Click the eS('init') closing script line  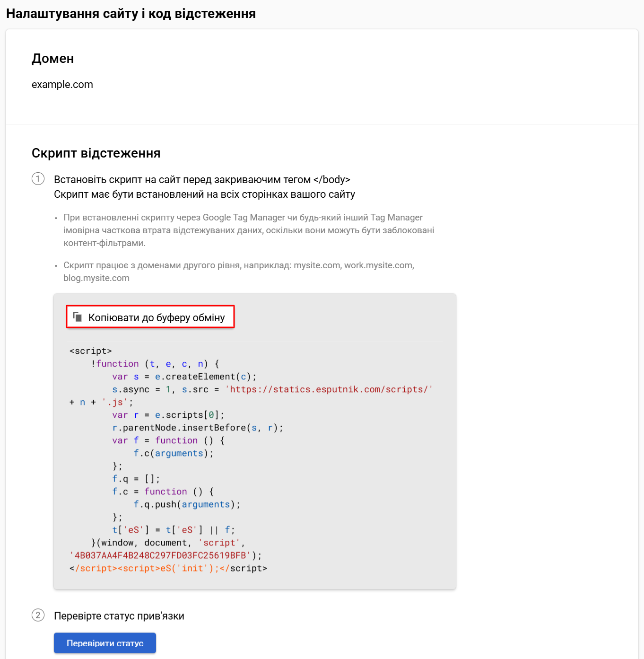point(168,568)
